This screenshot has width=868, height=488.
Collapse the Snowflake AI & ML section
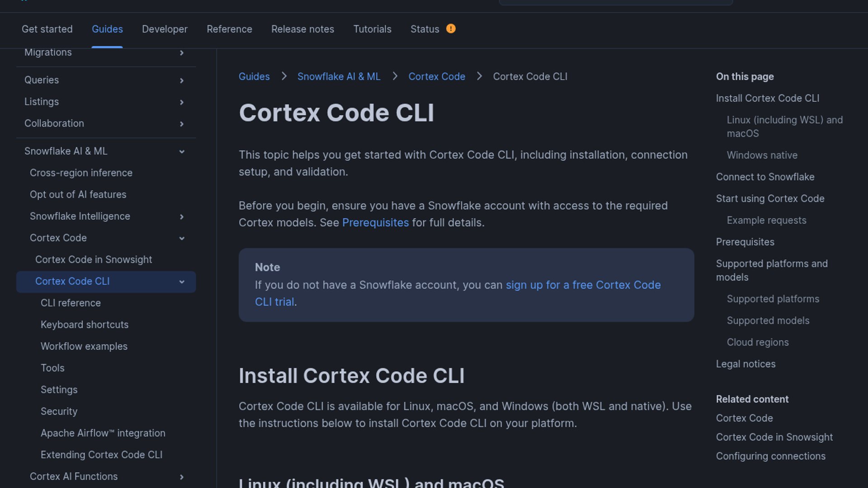[182, 151]
